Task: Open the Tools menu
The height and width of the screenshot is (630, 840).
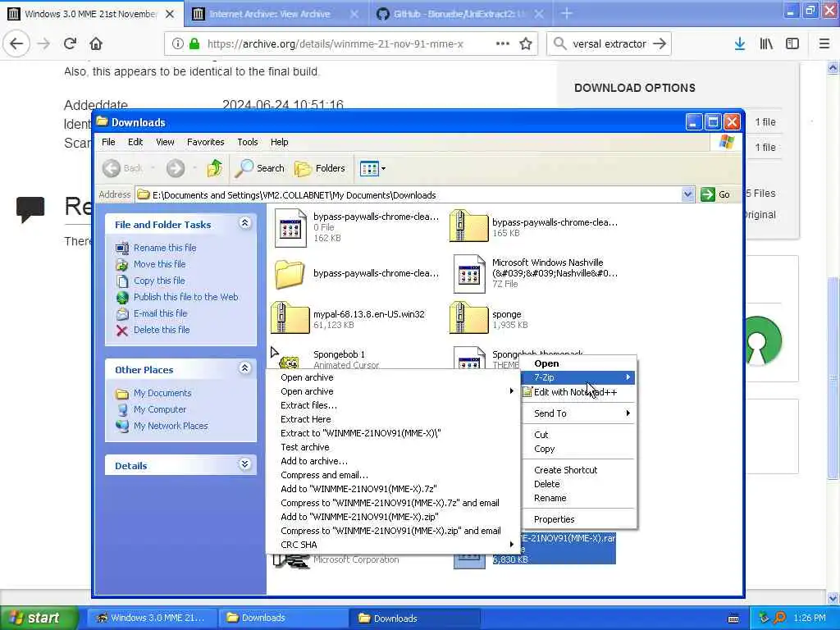Action: coord(248,142)
